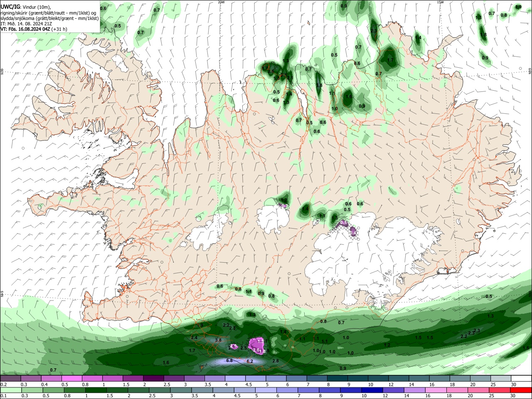Click the valid time 'VT: Fös. 16.08.2024 04Z'
This screenshot has height=399, width=532.
pos(25,29)
